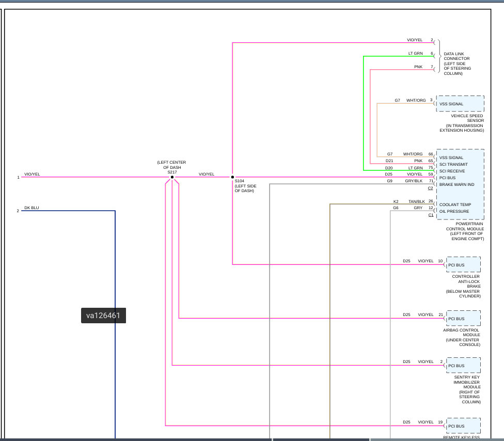Click the D21 circuit code label
Image resolution: width=504 pixels, height=441 pixels.
(389, 161)
